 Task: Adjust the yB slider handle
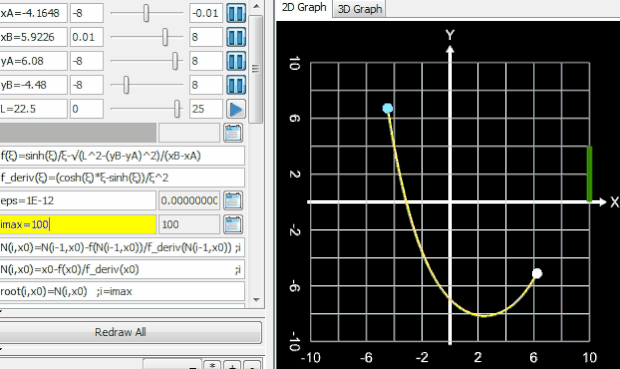point(126,85)
